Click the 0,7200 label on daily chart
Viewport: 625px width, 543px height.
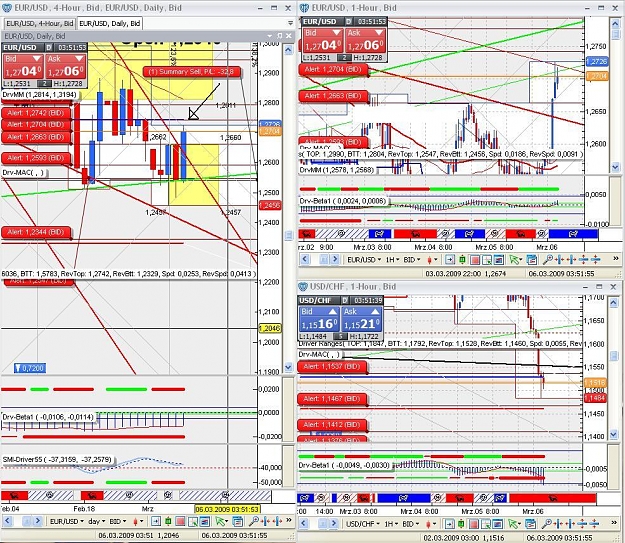pos(30,368)
